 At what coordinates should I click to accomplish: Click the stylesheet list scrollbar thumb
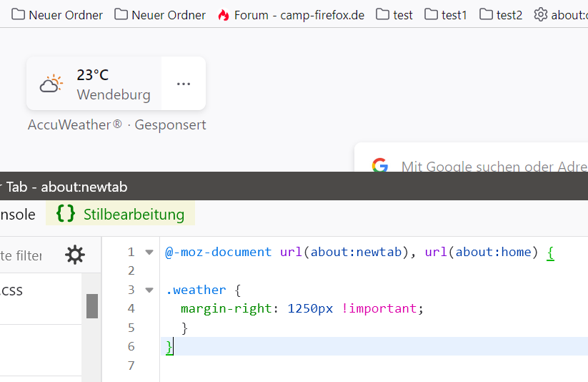92,305
